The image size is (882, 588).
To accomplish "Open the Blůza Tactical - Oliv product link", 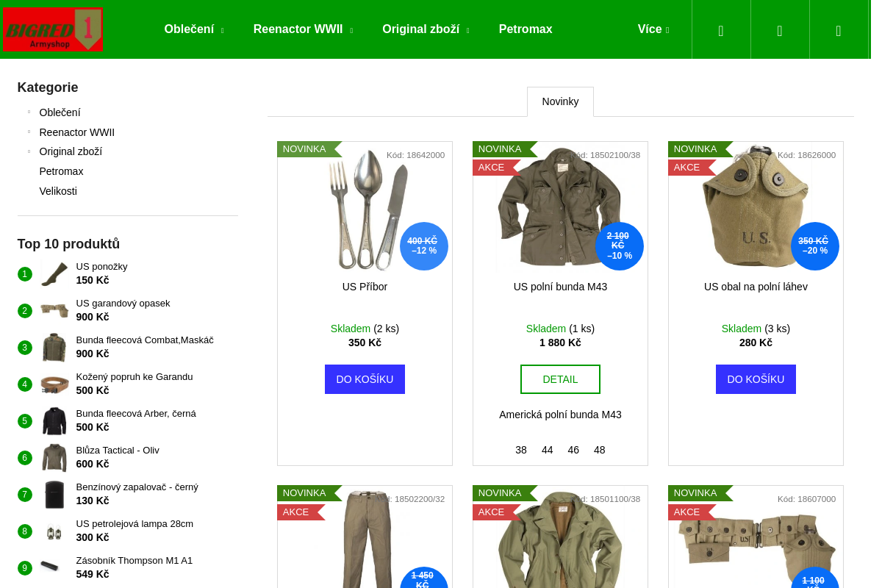I will 118,451.
